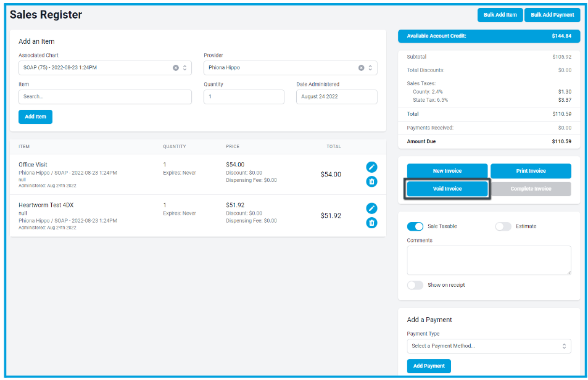This screenshot has width=588, height=380.
Task: Click the PRICE column header
Action: coord(233,147)
